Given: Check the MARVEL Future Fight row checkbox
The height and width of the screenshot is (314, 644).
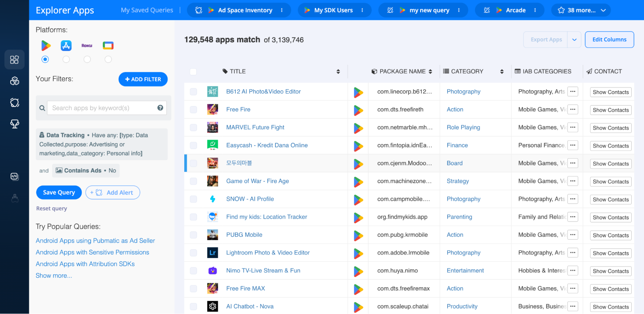Looking at the screenshot, I should (193, 127).
